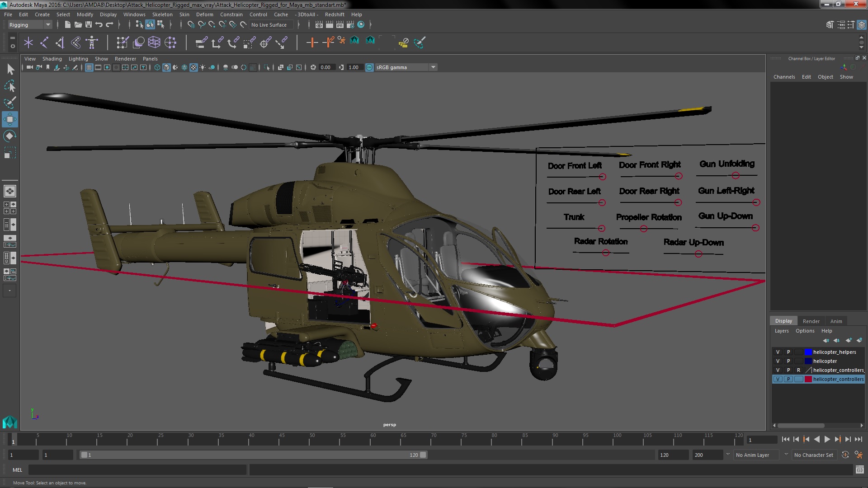Open render settings clapper with gear
The image size is (868, 488).
click(x=350, y=25)
